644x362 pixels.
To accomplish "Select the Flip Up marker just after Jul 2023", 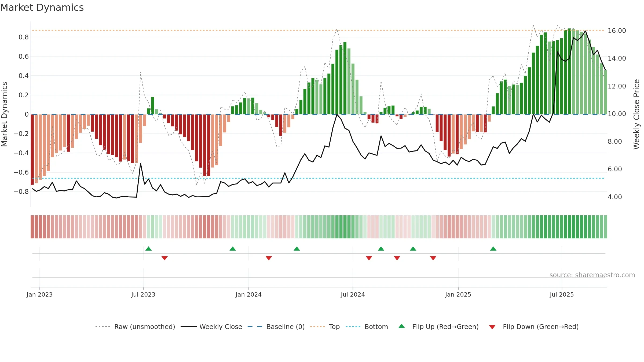I will pos(149,249).
